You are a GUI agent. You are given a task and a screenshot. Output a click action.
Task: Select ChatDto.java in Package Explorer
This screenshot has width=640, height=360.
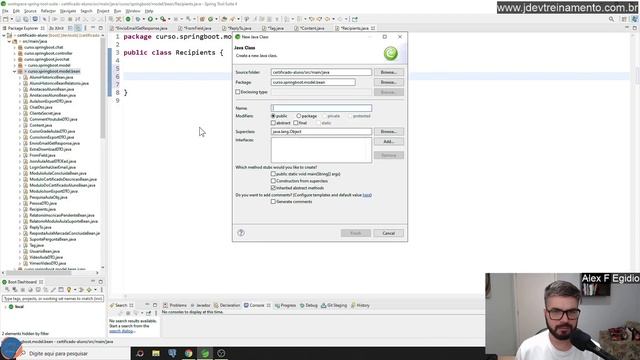click(40, 107)
